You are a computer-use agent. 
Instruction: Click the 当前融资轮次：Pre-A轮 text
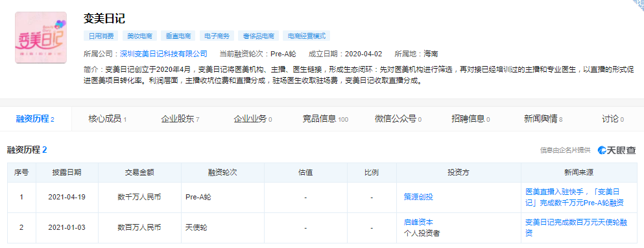(x=257, y=54)
